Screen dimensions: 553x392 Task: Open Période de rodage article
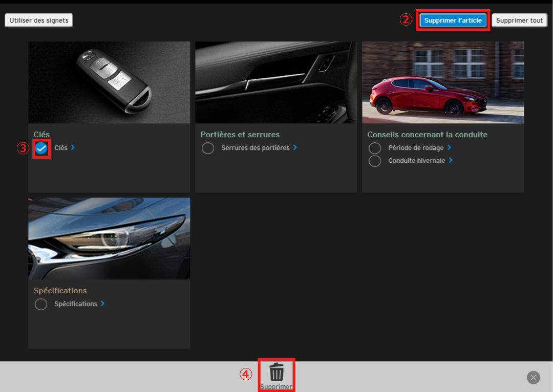click(416, 148)
